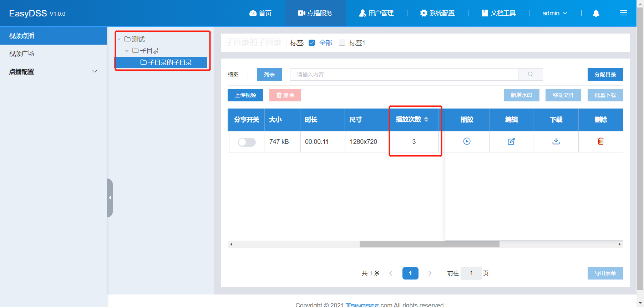The width and height of the screenshot is (644, 307).
Task: Click the 分享开关 column header
Action: point(247,120)
